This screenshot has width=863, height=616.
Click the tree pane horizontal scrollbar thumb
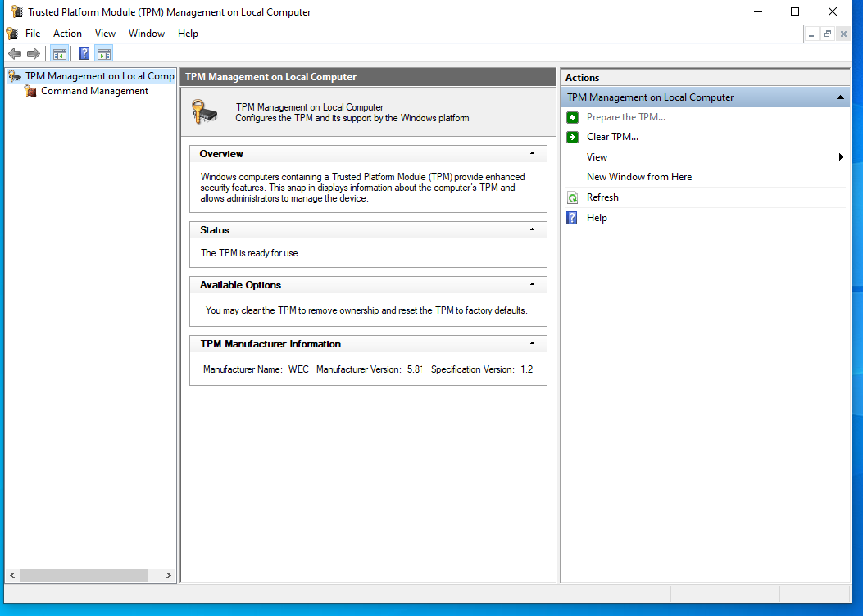click(x=84, y=575)
